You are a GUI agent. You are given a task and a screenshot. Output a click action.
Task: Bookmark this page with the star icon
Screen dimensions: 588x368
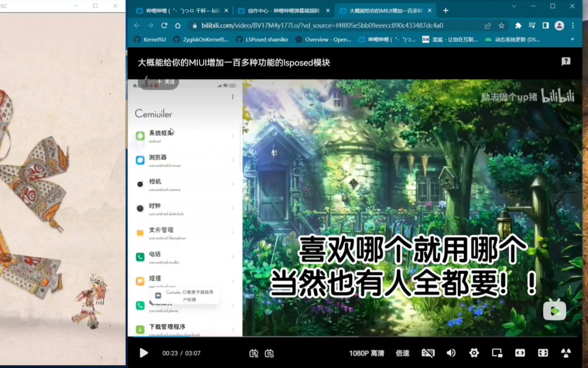coord(501,26)
